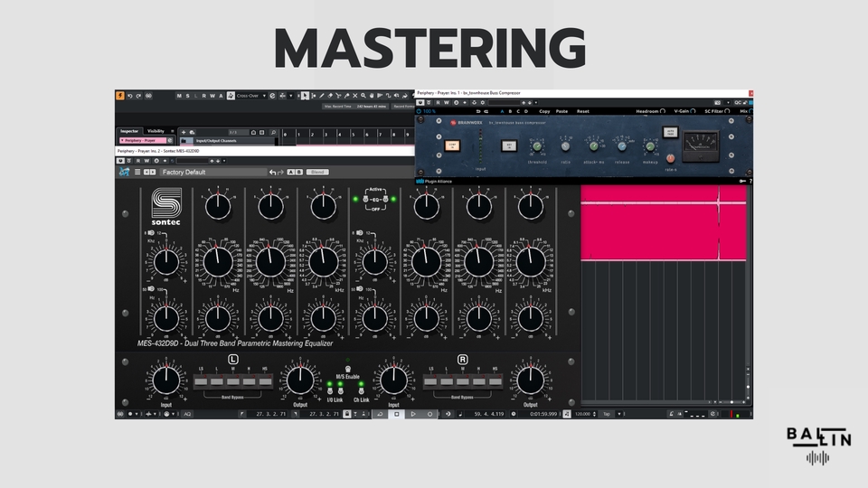Go to next preset in Sontec plugin
This screenshot has width=868, height=488.
pyautogui.click(x=153, y=172)
